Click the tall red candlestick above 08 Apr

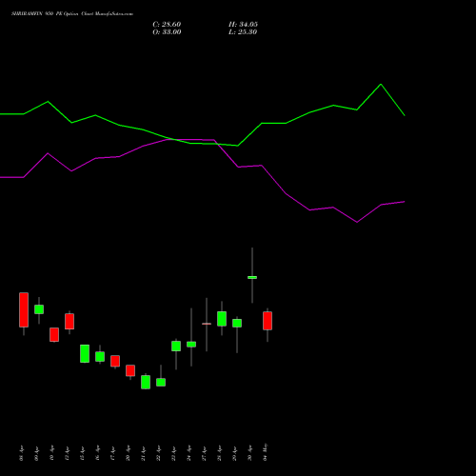[x=24, y=309]
